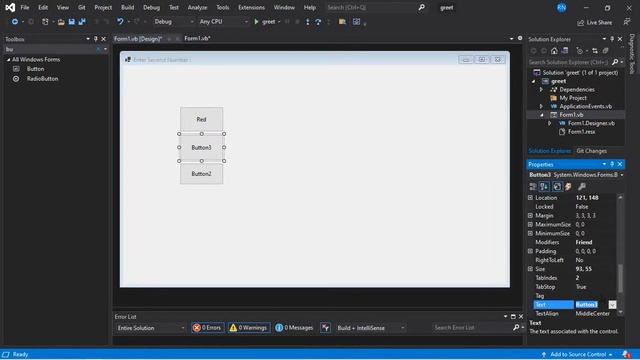Expand the Location property

530,198
